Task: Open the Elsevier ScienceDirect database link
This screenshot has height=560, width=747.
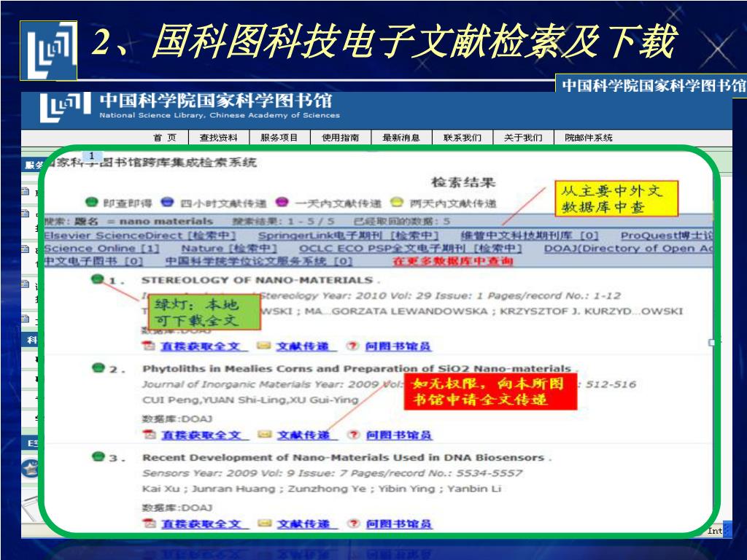Action: click(x=140, y=236)
